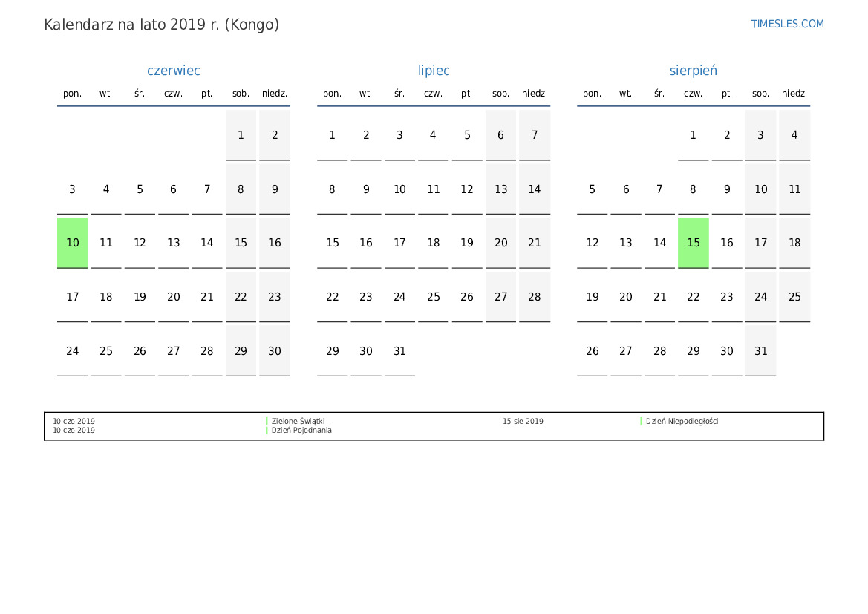Viewport: 868px width, 614px height.
Task: Click the TIMESLES.COM link
Action: [787, 24]
